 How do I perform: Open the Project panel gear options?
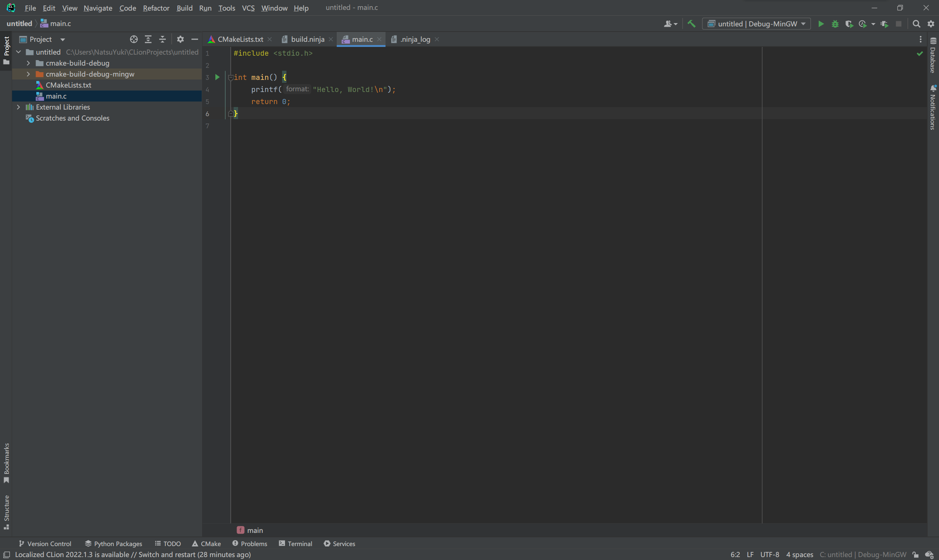[x=180, y=39]
